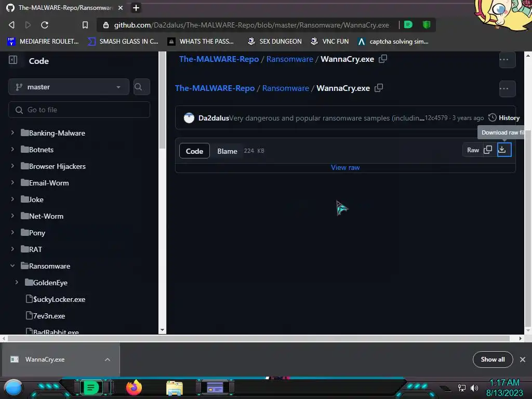Click Show all downloads button
The width and height of the screenshot is (532, 399).
coord(493,360)
